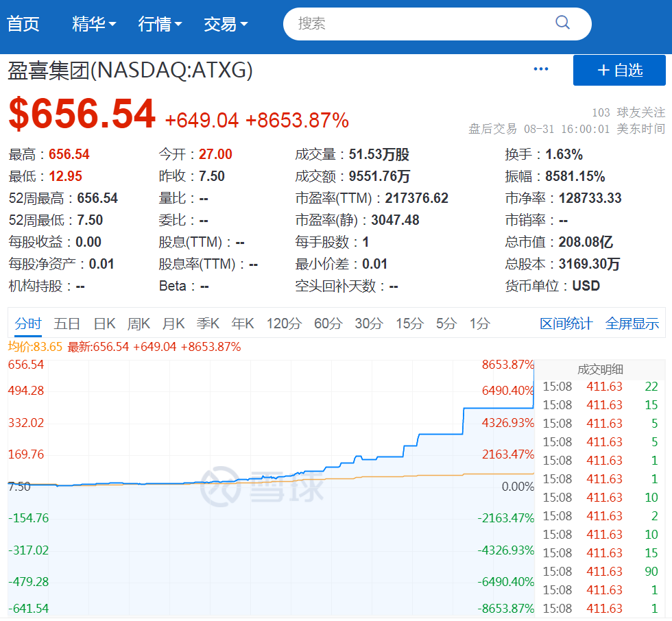672x621 pixels.
Task: Select the 年K chart tab
Action: pos(243,324)
